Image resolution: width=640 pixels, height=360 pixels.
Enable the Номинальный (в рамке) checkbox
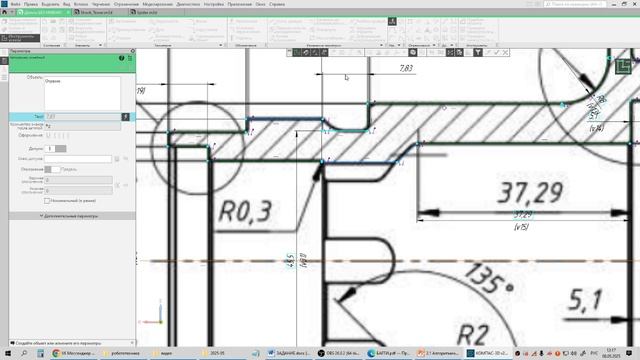pyautogui.click(x=47, y=201)
